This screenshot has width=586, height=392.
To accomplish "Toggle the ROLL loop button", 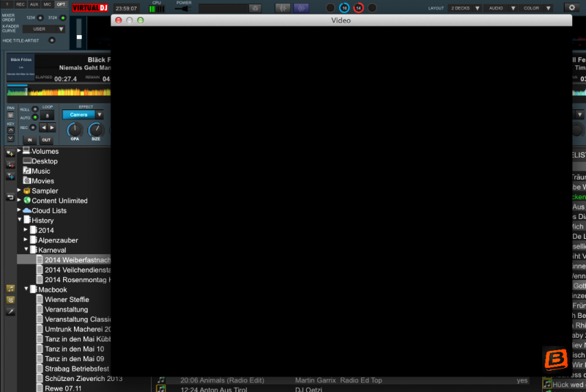I will [x=34, y=109].
